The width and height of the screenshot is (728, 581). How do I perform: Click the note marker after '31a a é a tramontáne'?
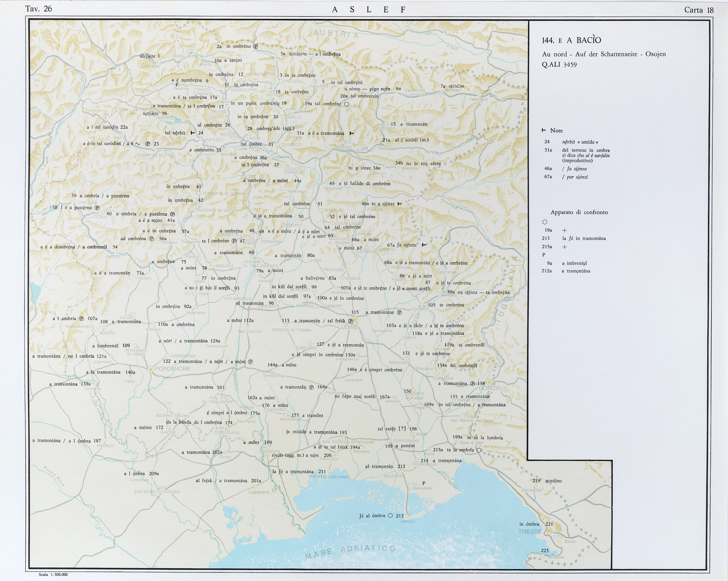[352, 133]
